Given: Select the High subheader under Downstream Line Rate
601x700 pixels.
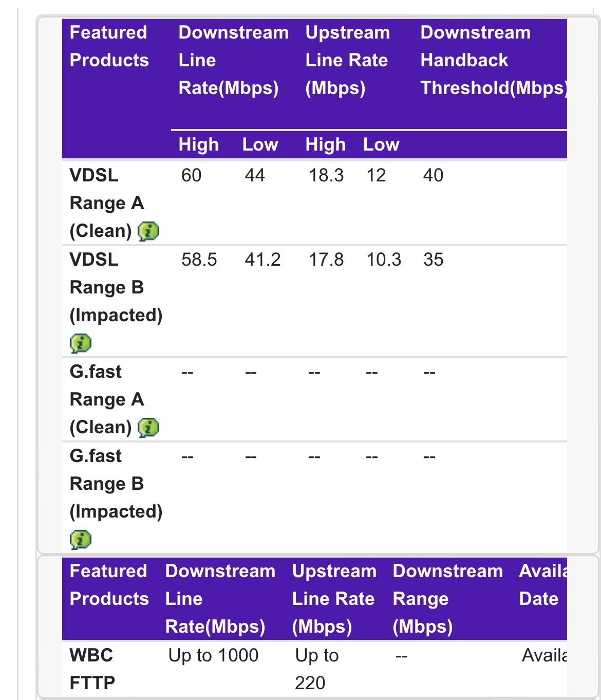Looking at the screenshot, I should (199, 144).
